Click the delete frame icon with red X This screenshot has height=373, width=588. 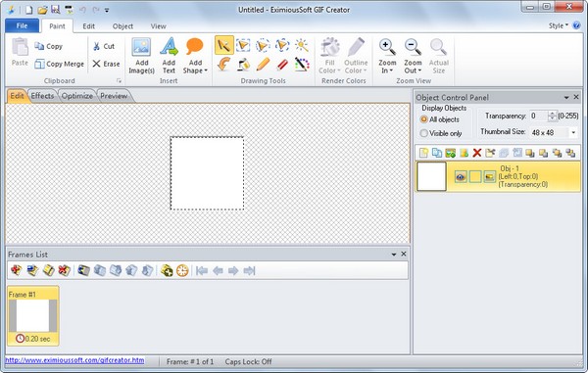tap(65, 270)
